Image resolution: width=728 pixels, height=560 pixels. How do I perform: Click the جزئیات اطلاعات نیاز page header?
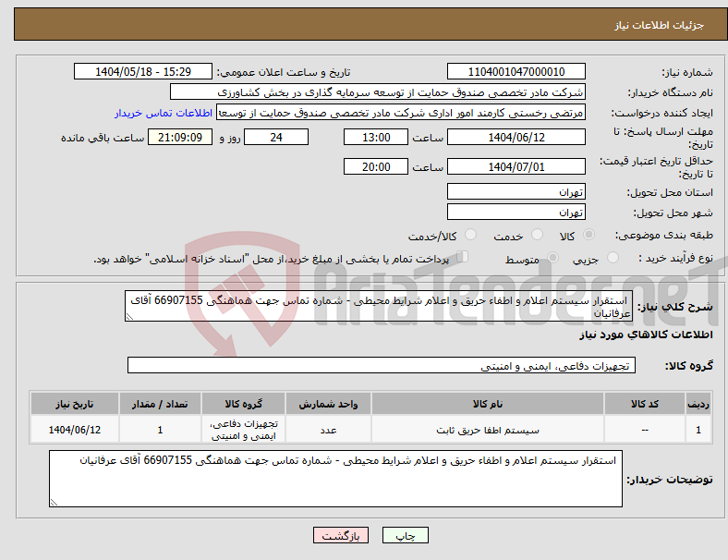660,25
